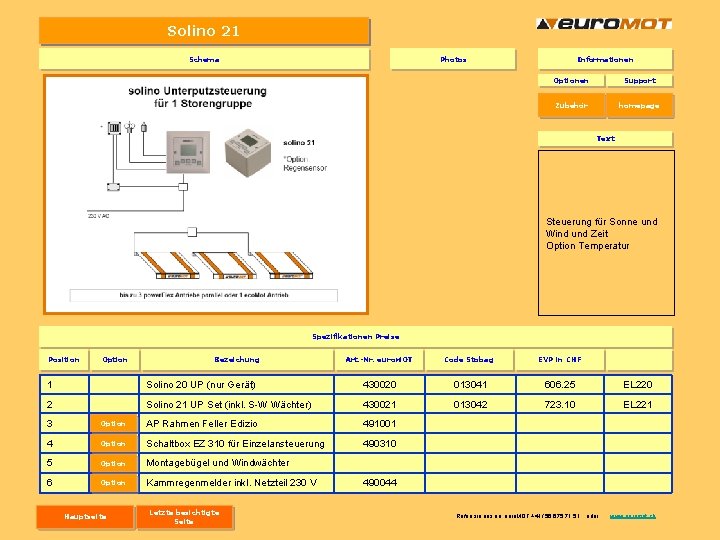720x540 pixels.
Task: Click position number 1 cell
Action: tap(64, 384)
